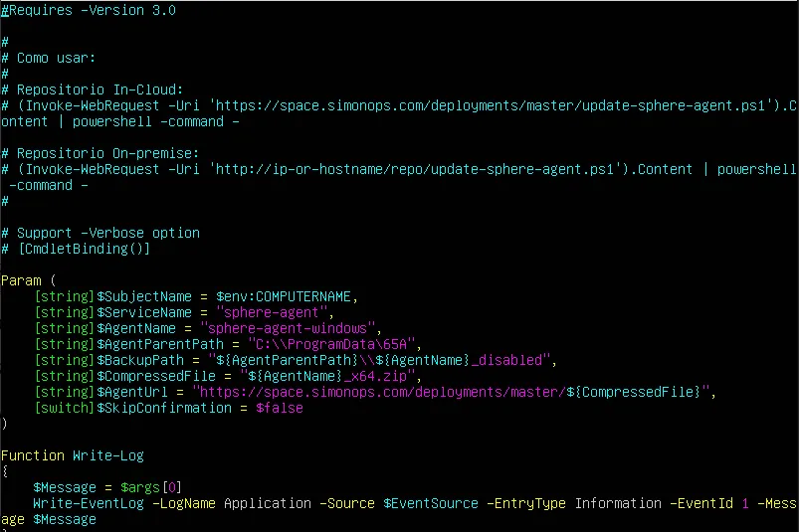Click the "C:\\ProgramData\65A" string

coord(331,344)
